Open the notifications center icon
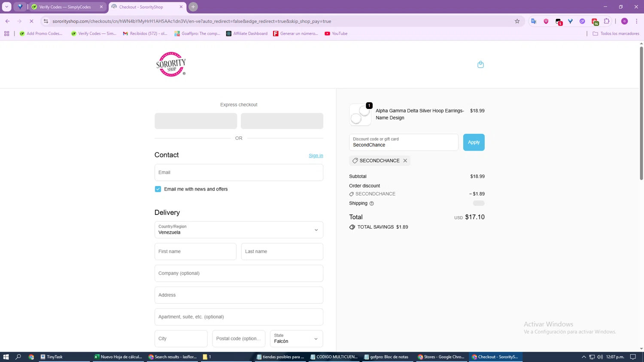The height and width of the screenshot is (362, 644). (633, 357)
